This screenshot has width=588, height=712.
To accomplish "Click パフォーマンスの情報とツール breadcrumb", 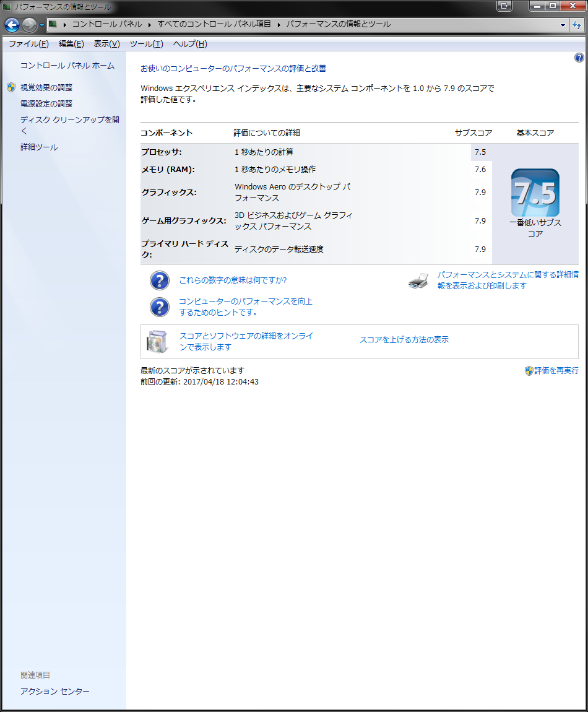I will tap(339, 24).
